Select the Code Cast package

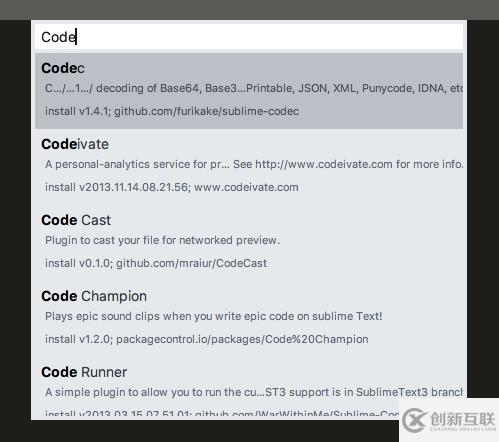coord(76,220)
